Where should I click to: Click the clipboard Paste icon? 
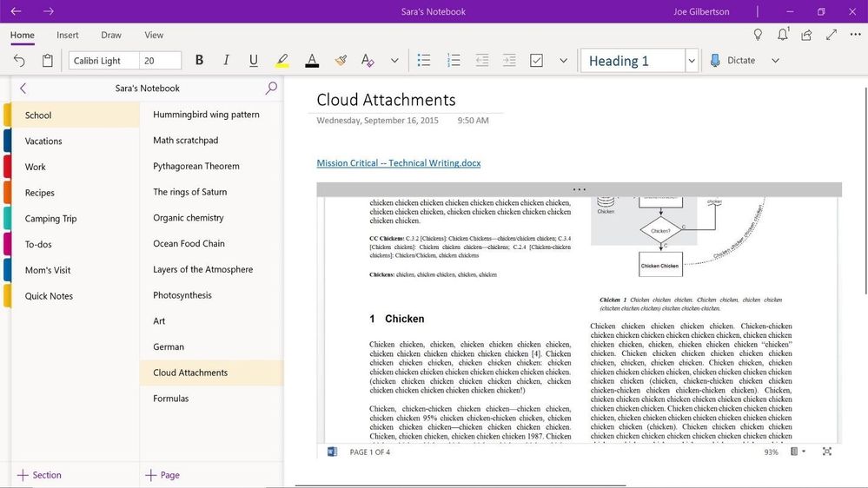(x=48, y=61)
